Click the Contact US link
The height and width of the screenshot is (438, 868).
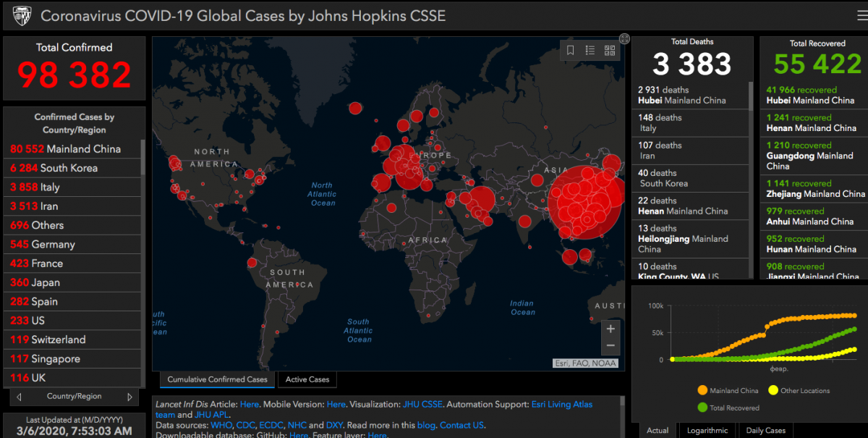click(461, 425)
